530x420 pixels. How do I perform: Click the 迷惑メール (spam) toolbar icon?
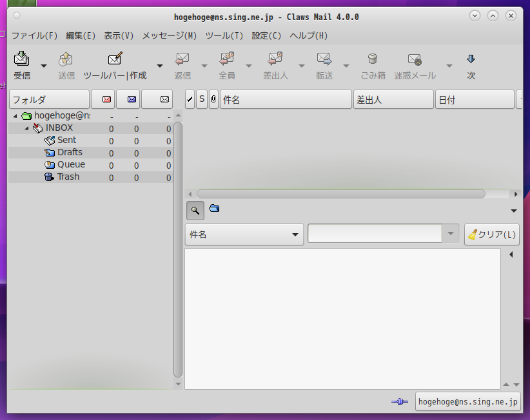click(x=415, y=59)
